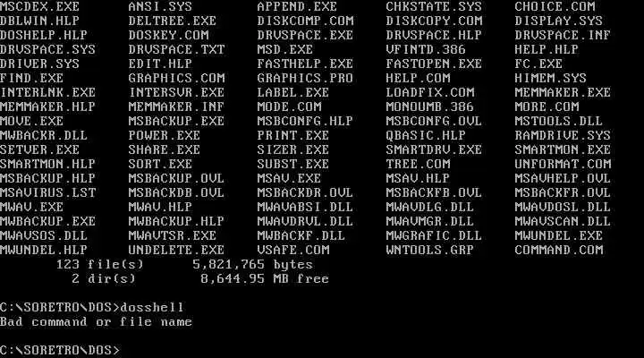The height and width of the screenshot is (358, 644).
Task: Select the MEMMAKER.EXE file name
Action: pyautogui.click(x=563, y=92)
